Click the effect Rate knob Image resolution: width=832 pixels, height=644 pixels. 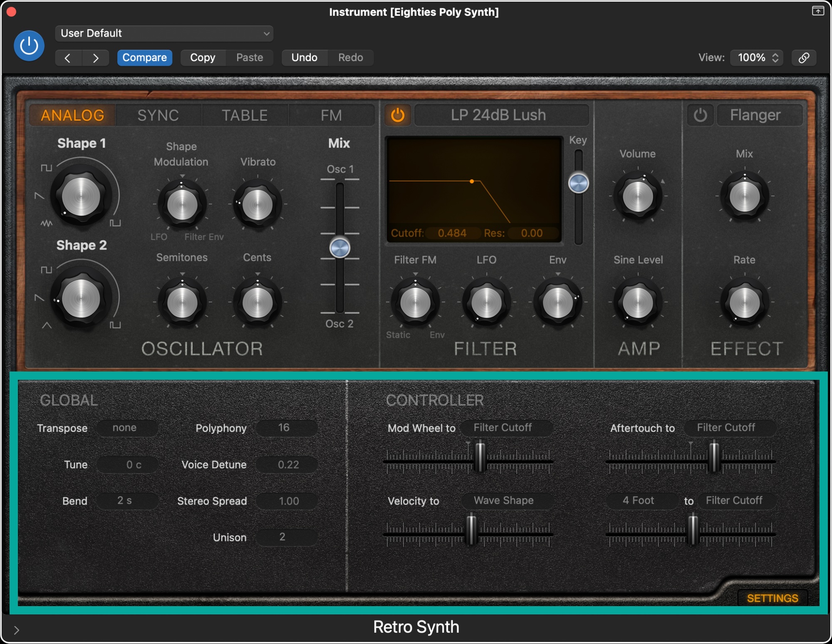point(745,302)
